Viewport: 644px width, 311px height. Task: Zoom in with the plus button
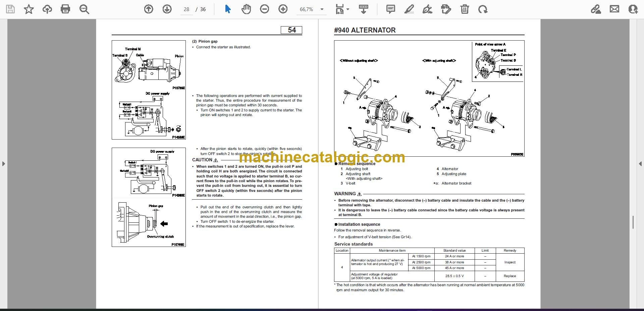(x=283, y=9)
